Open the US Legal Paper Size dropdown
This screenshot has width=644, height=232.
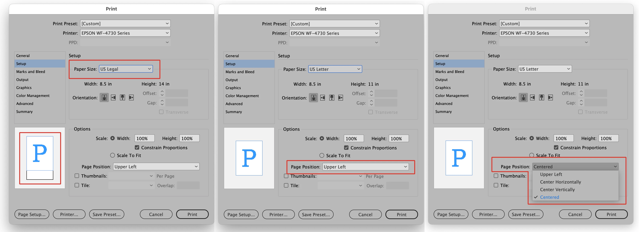tap(126, 69)
